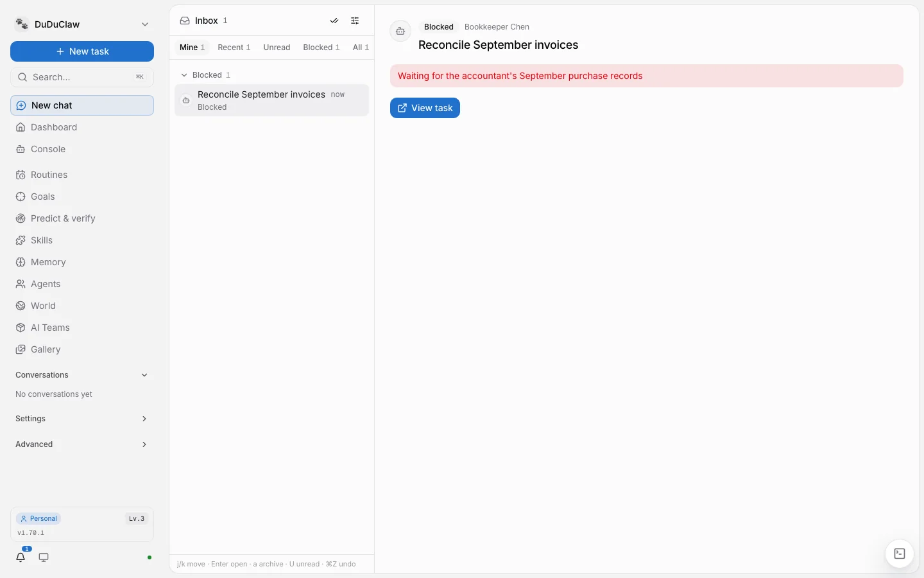Go to Routines
924x578 pixels.
[x=82, y=175]
